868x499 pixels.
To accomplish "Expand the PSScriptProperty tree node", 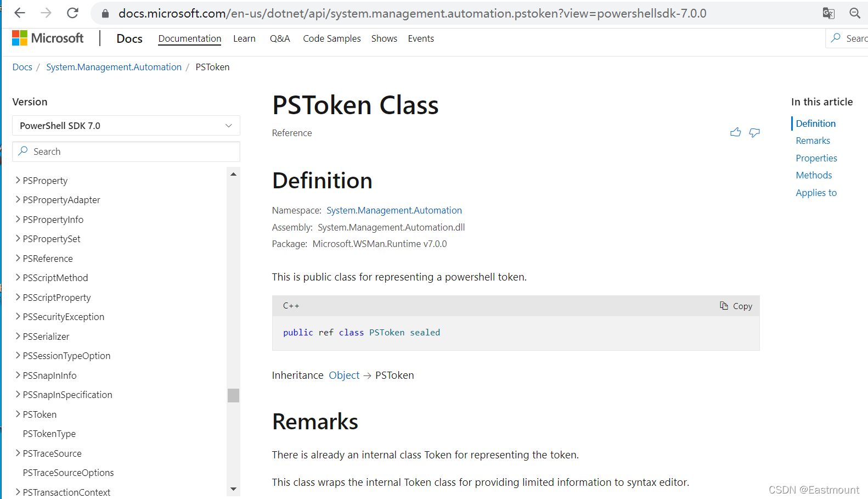I will [18, 297].
